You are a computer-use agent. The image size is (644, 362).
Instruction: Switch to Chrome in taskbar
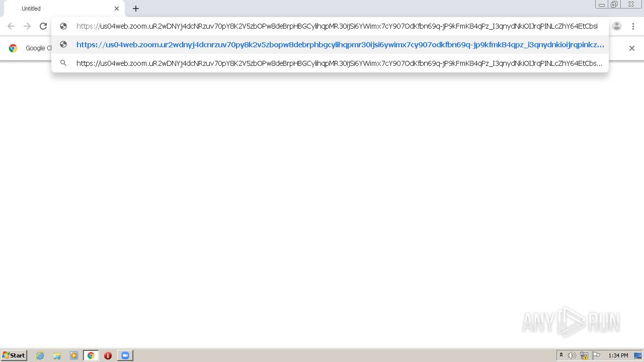pyautogui.click(x=91, y=355)
